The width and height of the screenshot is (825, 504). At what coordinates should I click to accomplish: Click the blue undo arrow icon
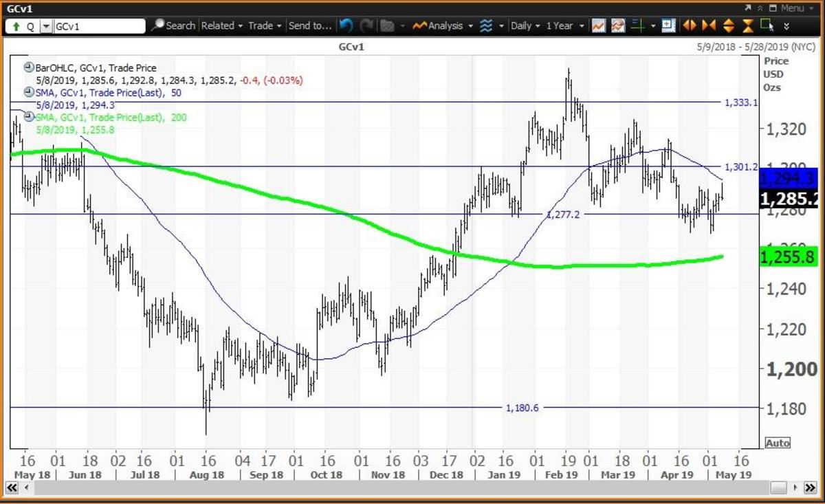click(x=346, y=25)
